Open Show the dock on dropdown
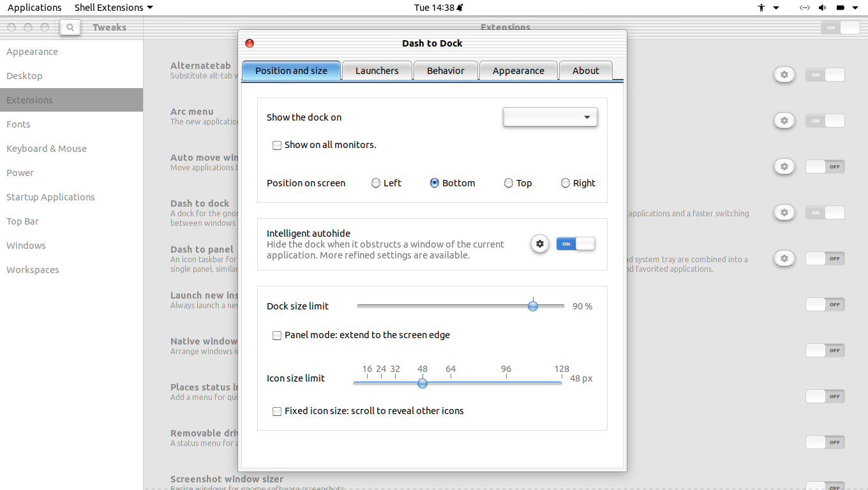Image resolution: width=868 pixels, height=490 pixels. point(550,117)
